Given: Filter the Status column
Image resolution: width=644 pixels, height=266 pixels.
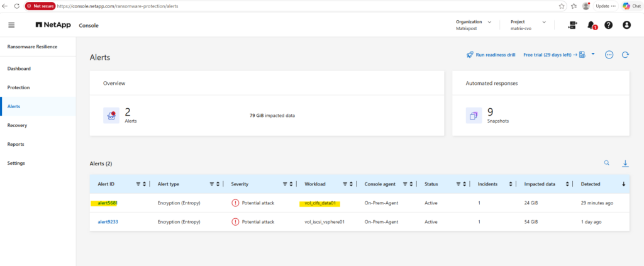Looking at the screenshot, I should point(458,184).
